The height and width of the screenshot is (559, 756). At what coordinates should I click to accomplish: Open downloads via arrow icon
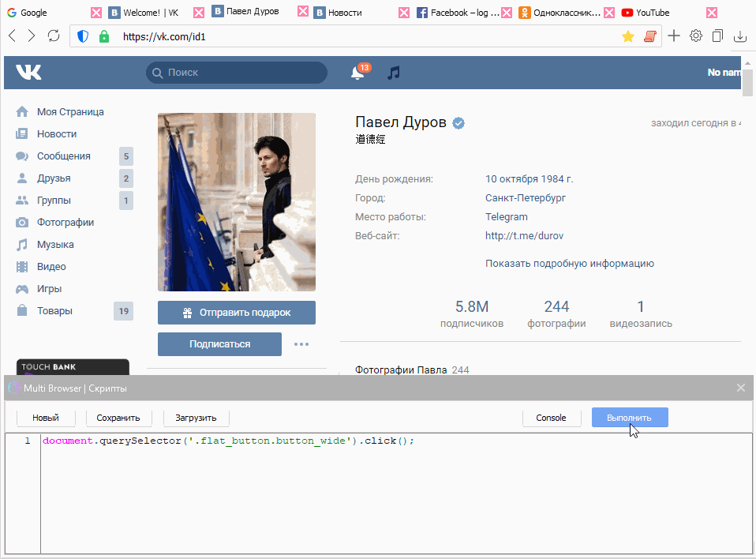click(740, 36)
